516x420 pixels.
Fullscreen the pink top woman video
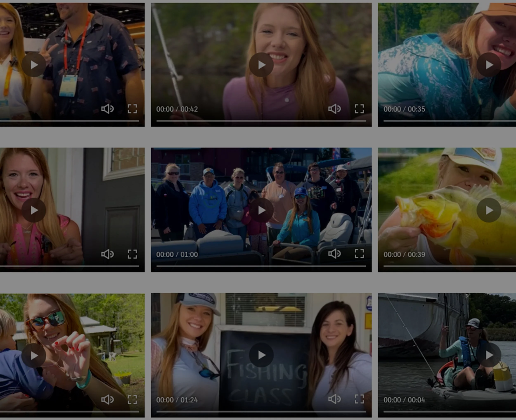[132, 254]
